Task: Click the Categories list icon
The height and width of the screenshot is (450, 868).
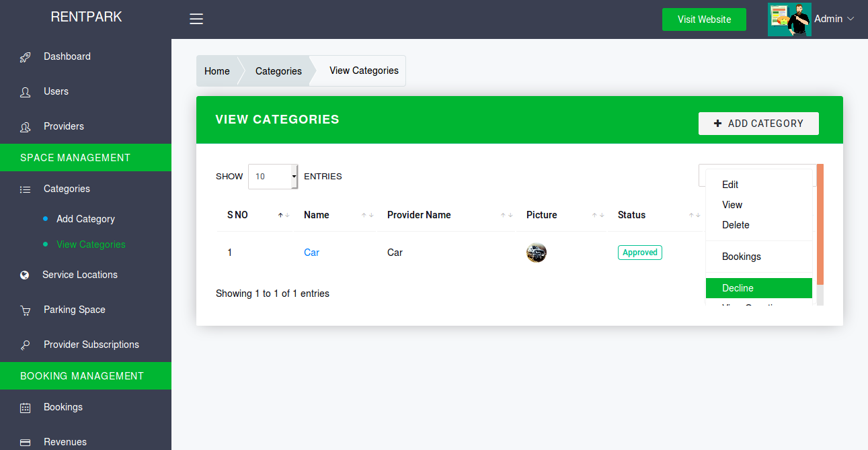Action: (25, 189)
